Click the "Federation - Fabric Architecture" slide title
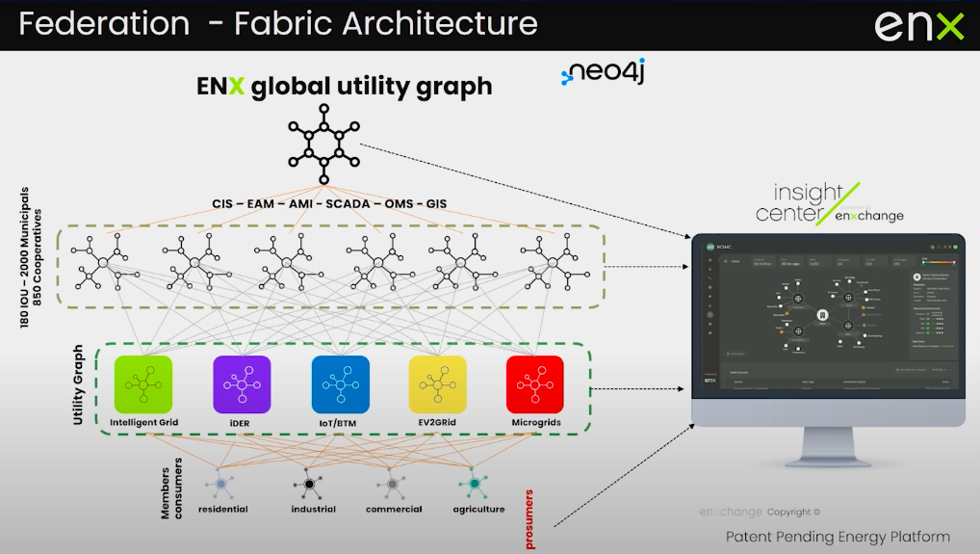 point(278,24)
